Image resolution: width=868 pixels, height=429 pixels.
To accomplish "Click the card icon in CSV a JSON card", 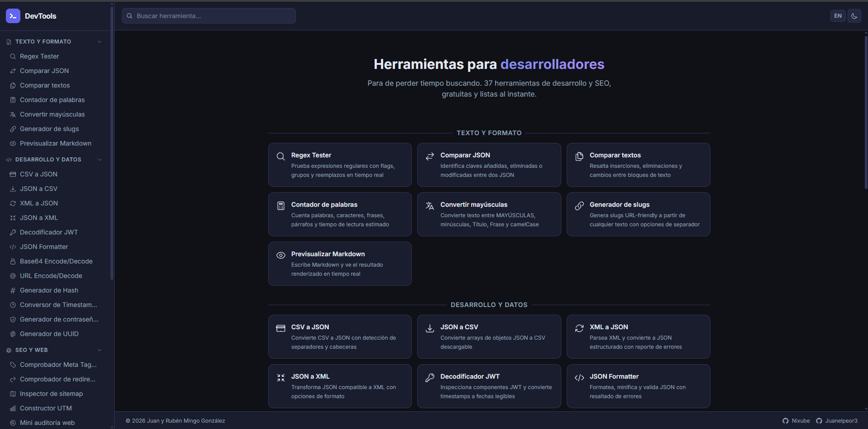I will tap(281, 328).
